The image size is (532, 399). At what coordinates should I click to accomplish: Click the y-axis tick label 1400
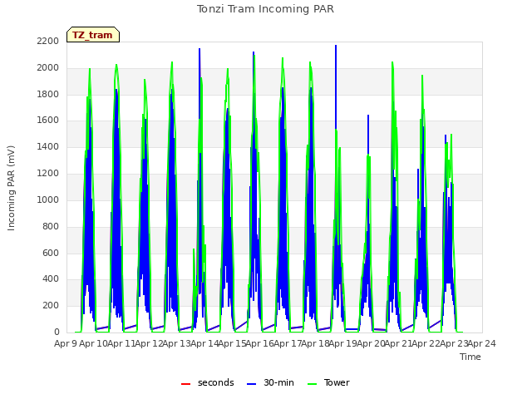(48, 146)
